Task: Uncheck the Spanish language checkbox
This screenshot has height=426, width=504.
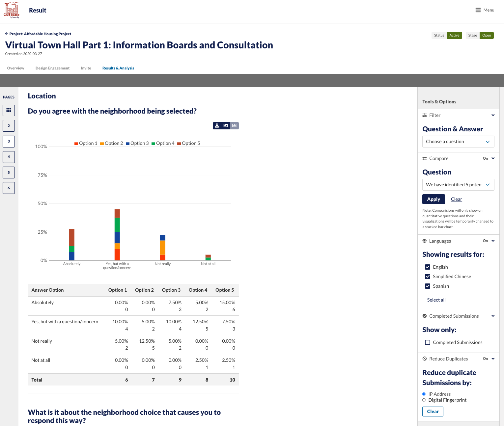Action: click(x=428, y=286)
